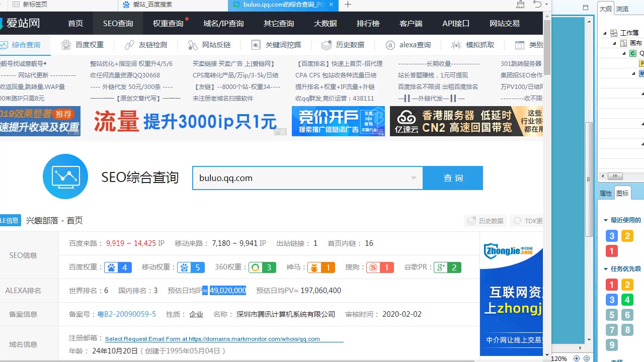644x362 pixels.
Task: Select orange priority 2 icon under 最近使用的
Action: (627, 236)
